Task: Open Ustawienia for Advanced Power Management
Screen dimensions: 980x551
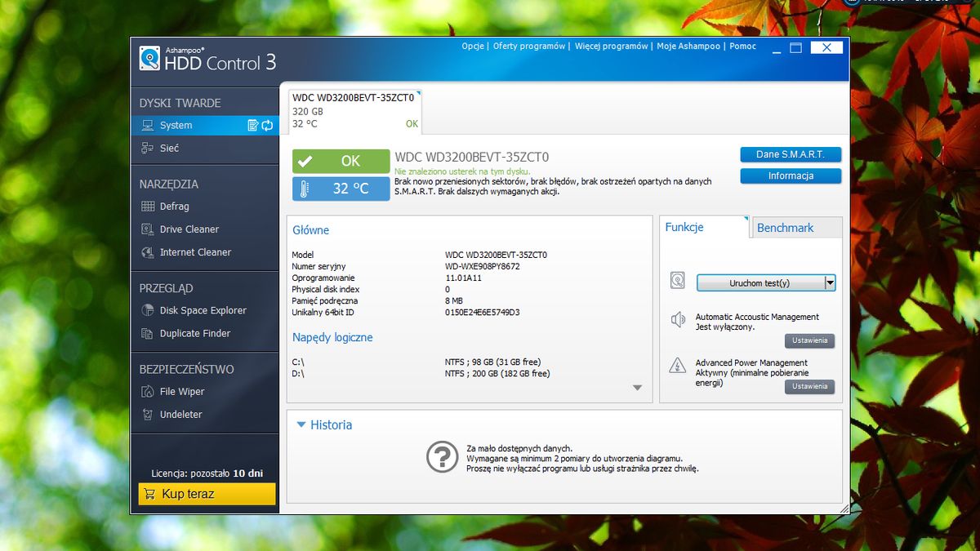Action: point(809,386)
